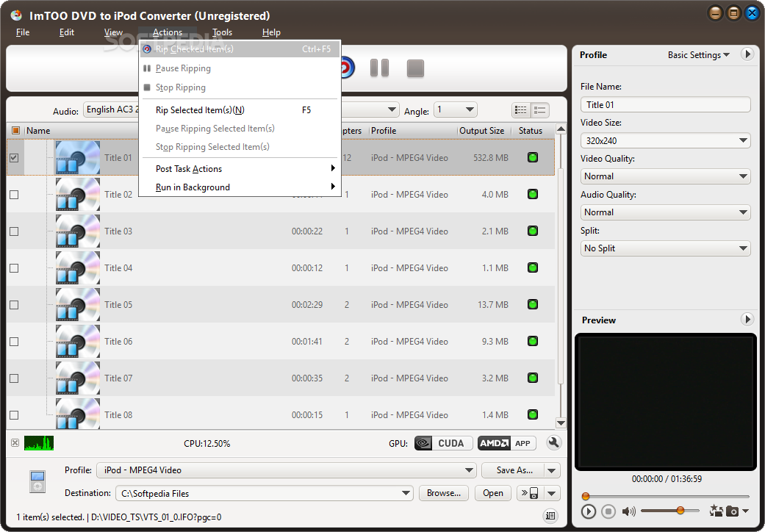Click the Title 03 disc thumbnail
Image resolution: width=765 pixels, height=532 pixels.
(78, 231)
